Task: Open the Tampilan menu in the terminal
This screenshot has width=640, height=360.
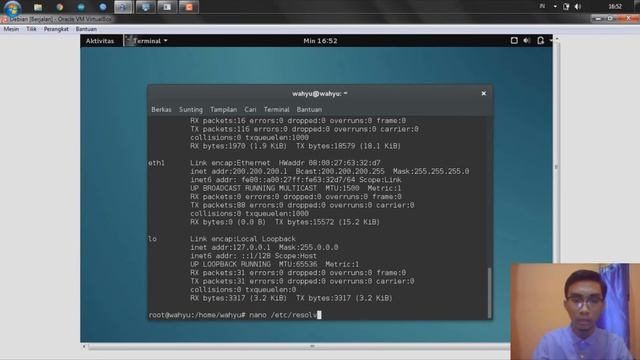Action: click(223, 109)
